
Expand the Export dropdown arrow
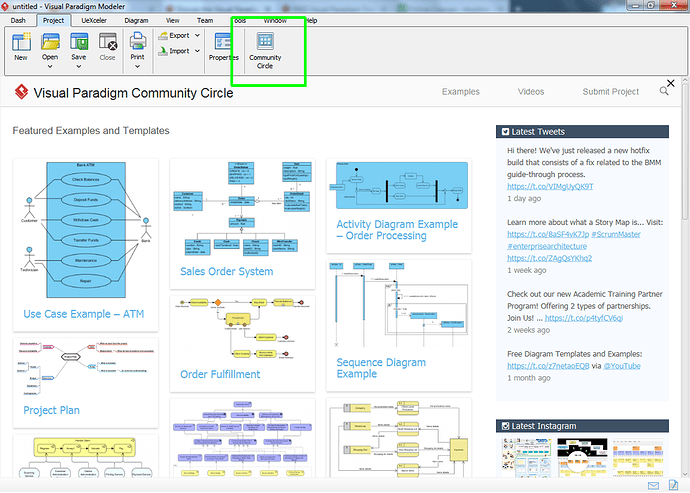tap(197, 36)
